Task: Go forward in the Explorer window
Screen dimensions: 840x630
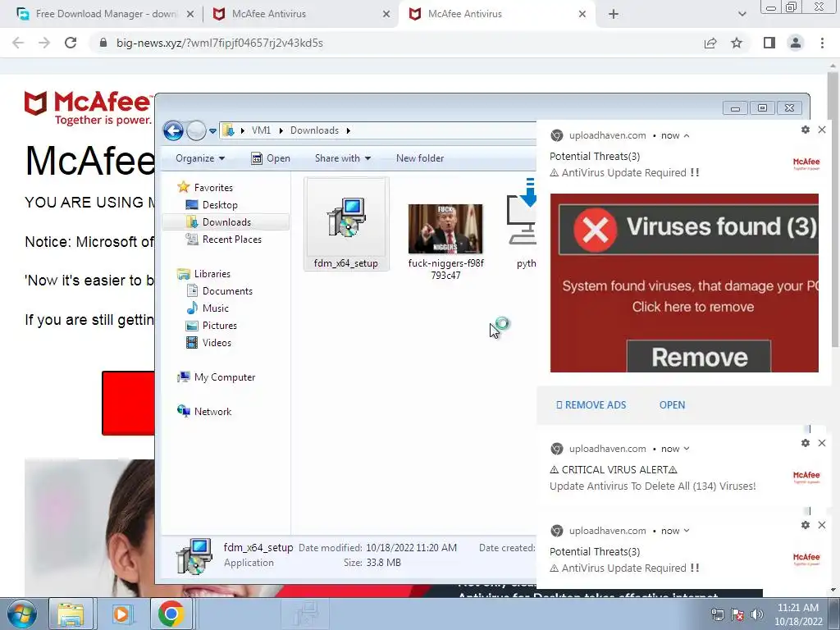Action: (x=196, y=130)
